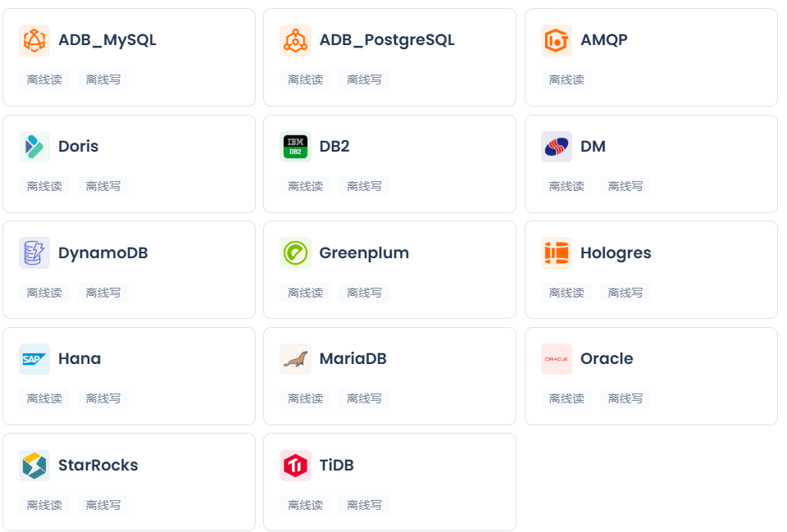Select the AMQP data source name
787x532 pixels.
[604, 39]
